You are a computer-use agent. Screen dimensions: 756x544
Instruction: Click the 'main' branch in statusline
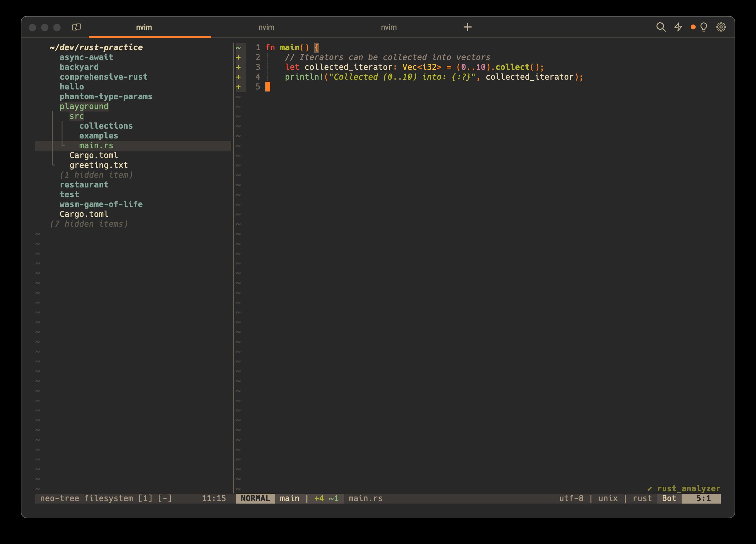click(290, 498)
